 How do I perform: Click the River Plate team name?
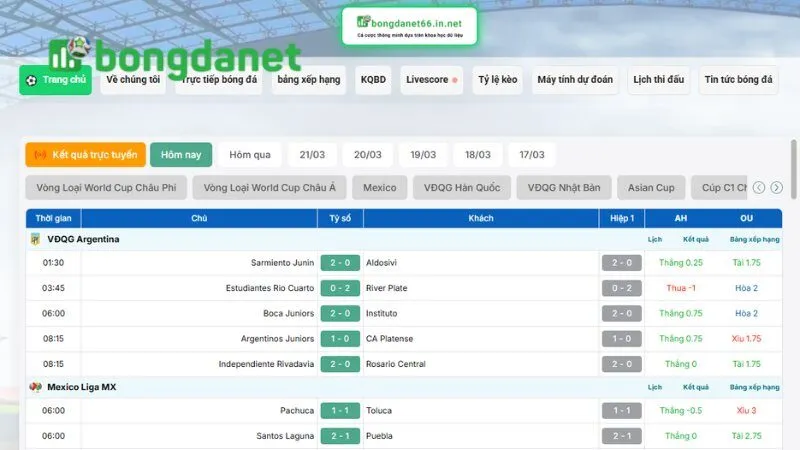click(x=386, y=288)
